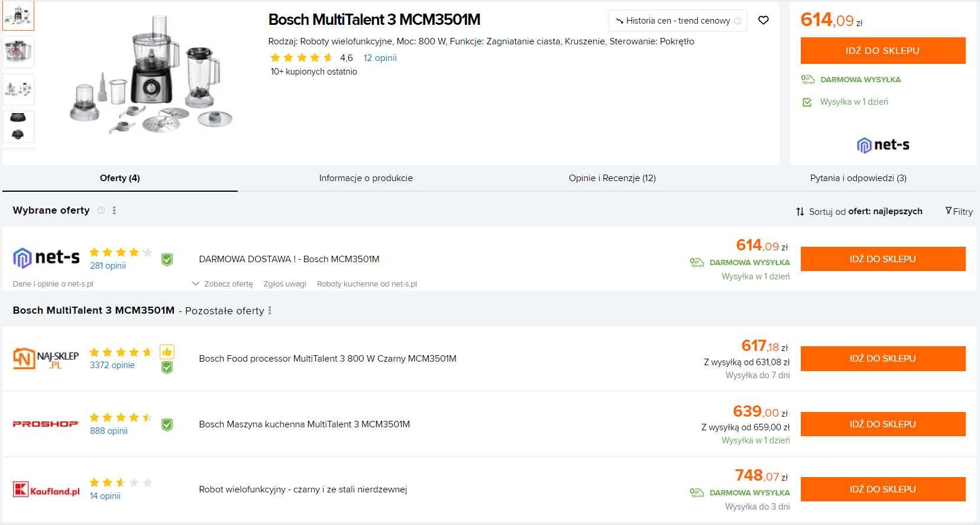Switch to Oferty (4) tab
This screenshot has height=525, width=980.
pos(119,178)
